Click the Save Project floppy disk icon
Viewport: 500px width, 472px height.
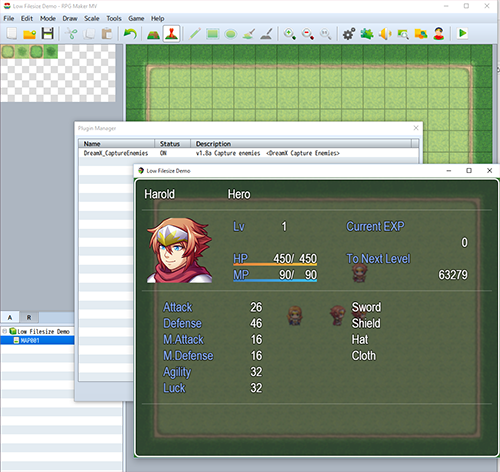click(x=47, y=34)
